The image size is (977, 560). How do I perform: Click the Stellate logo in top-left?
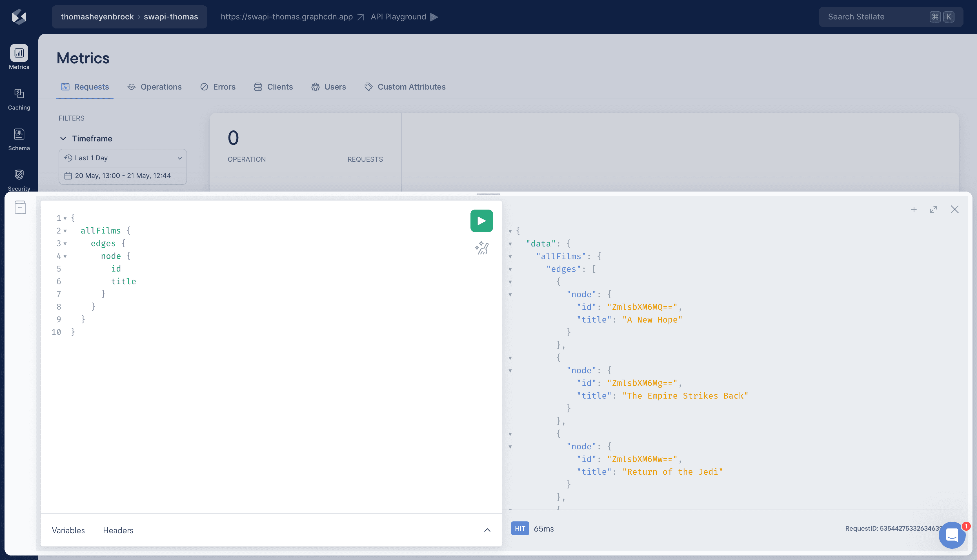[x=19, y=17]
